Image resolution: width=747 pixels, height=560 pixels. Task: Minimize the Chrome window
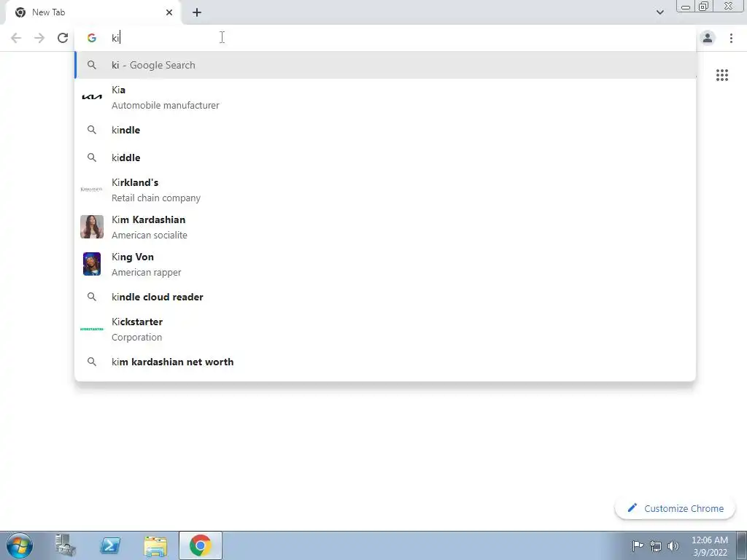(686, 7)
